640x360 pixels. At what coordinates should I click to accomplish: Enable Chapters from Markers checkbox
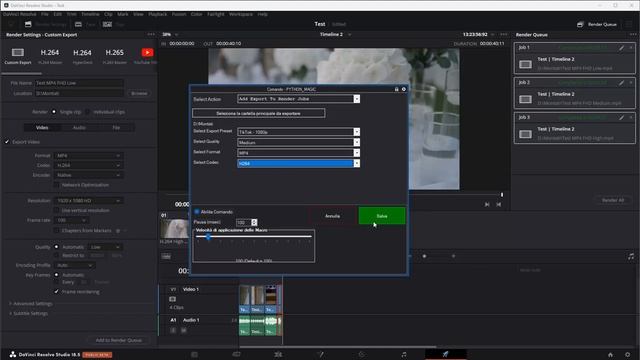[57, 231]
